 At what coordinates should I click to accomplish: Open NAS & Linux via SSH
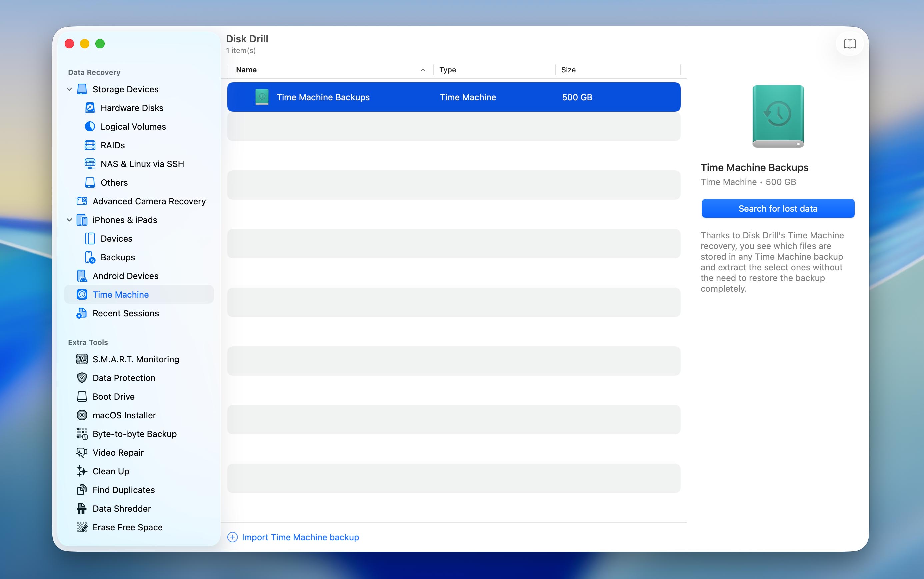point(139,164)
